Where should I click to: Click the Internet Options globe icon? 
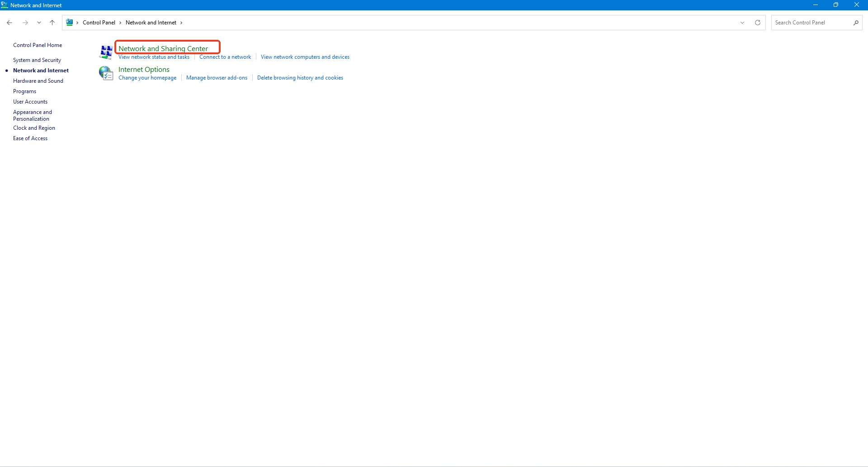click(x=106, y=73)
